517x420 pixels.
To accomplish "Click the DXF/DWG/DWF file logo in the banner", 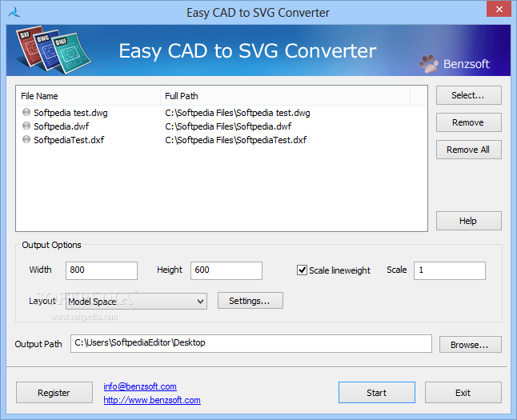I will click(x=53, y=50).
